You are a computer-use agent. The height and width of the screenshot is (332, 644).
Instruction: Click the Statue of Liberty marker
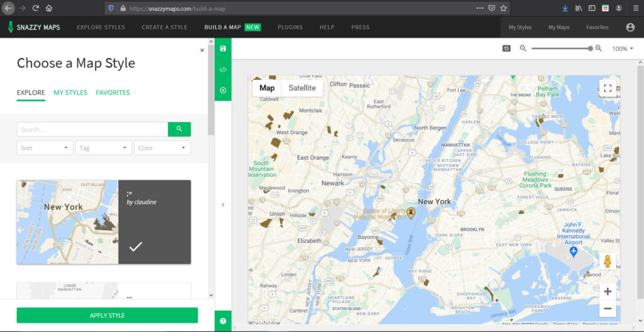coord(410,213)
